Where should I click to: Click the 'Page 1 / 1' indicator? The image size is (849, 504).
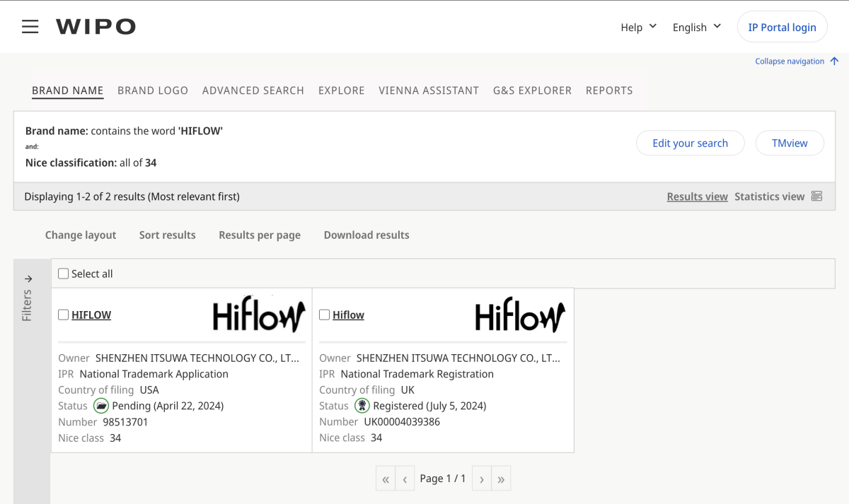[443, 479]
